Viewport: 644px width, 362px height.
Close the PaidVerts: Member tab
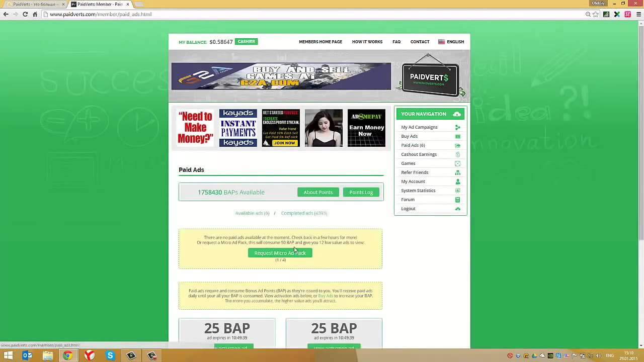point(128,4)
